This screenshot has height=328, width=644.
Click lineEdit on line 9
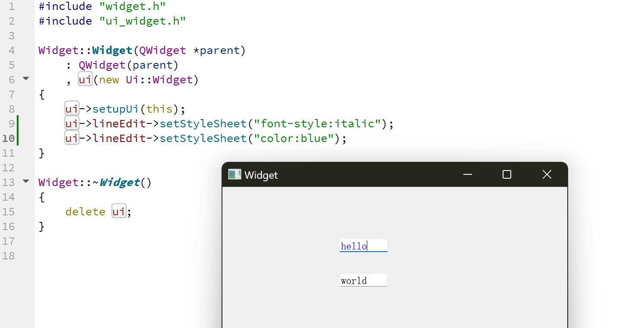point(119,124)
